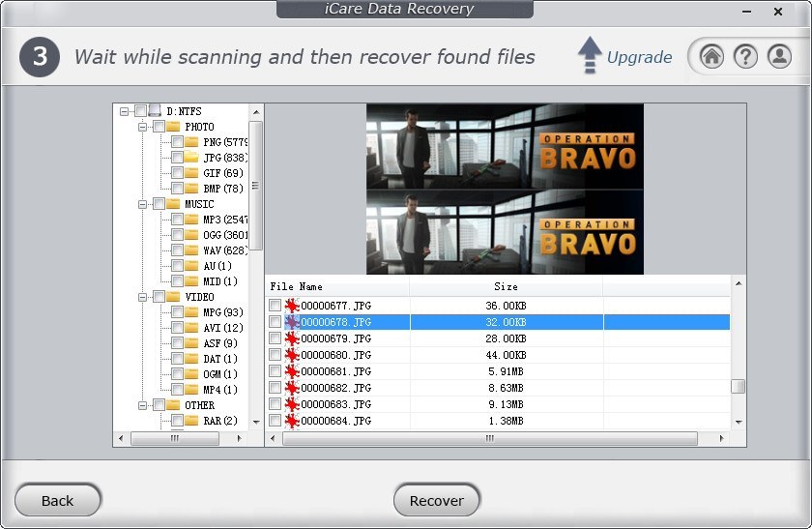Click the file icon of 00000681.JPG
The width and height of the screenshot is (812, 529).
coord(292,371)
